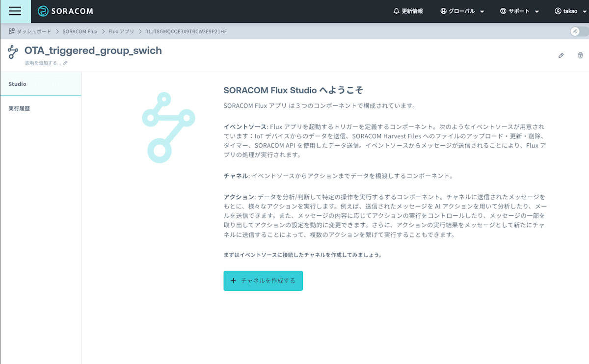
Task: Click the イベントソース bold term
Action: click(x=245, y=127)
